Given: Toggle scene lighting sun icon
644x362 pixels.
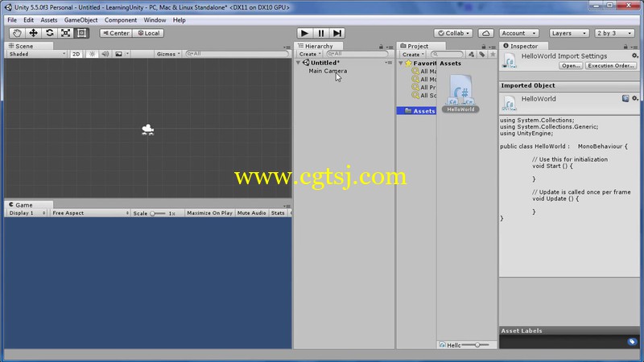Looking at the screenshot, I should click(x=92, y=54).
